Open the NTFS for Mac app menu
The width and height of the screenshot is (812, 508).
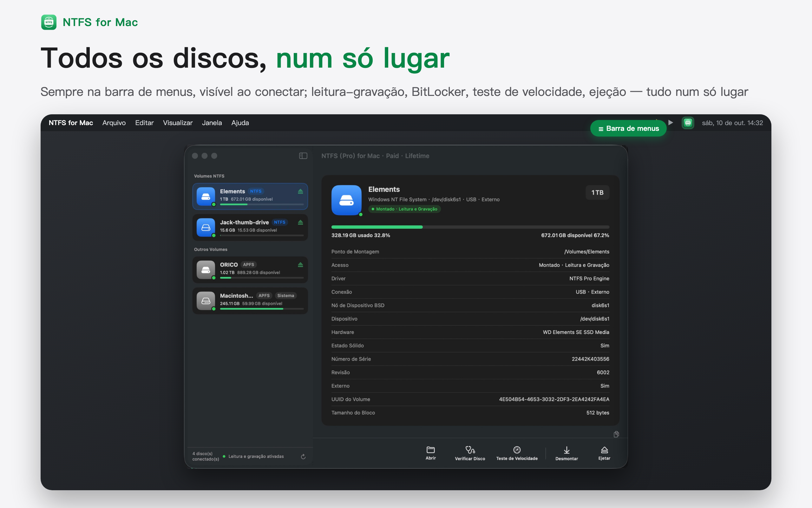pyautogui.click(x=71, y=123)
